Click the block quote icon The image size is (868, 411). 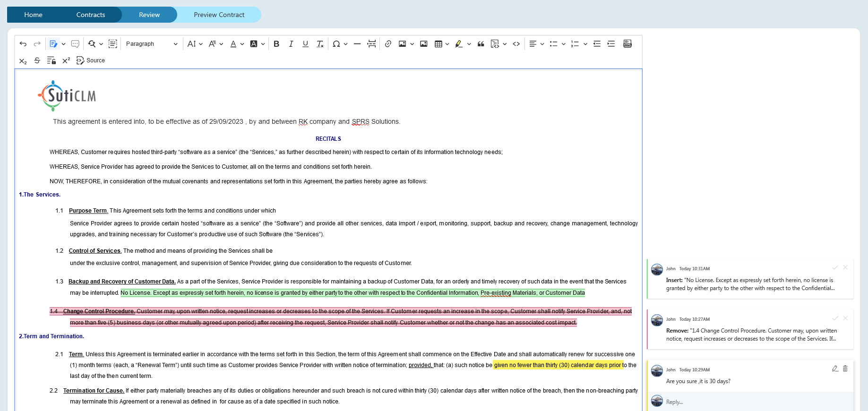[481, 44]
